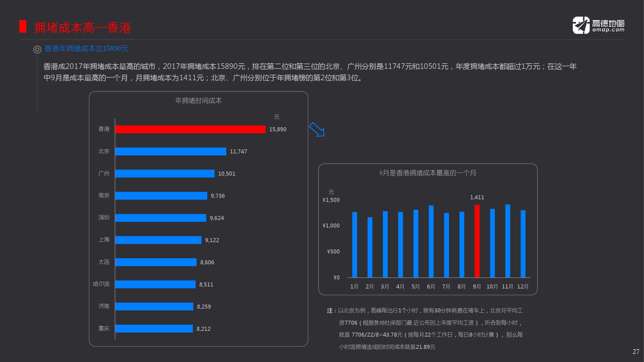Click the 哈尔滨 city axis label
The width and height of the screenshot is (644, 362).
coord(101,284)
